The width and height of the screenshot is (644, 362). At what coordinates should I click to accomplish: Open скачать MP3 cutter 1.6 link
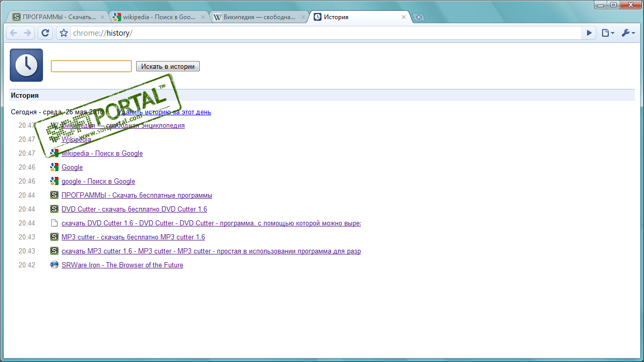click(211, 251)
